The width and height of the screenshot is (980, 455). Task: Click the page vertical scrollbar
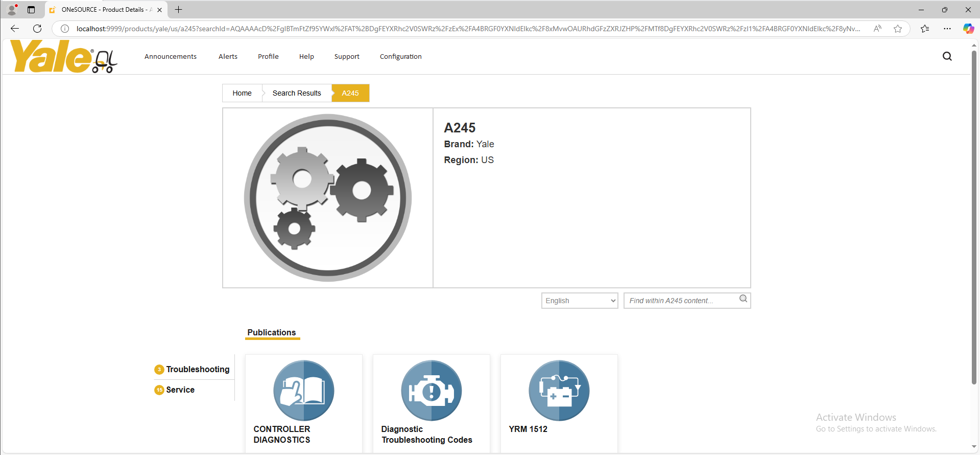pos(974,217)
